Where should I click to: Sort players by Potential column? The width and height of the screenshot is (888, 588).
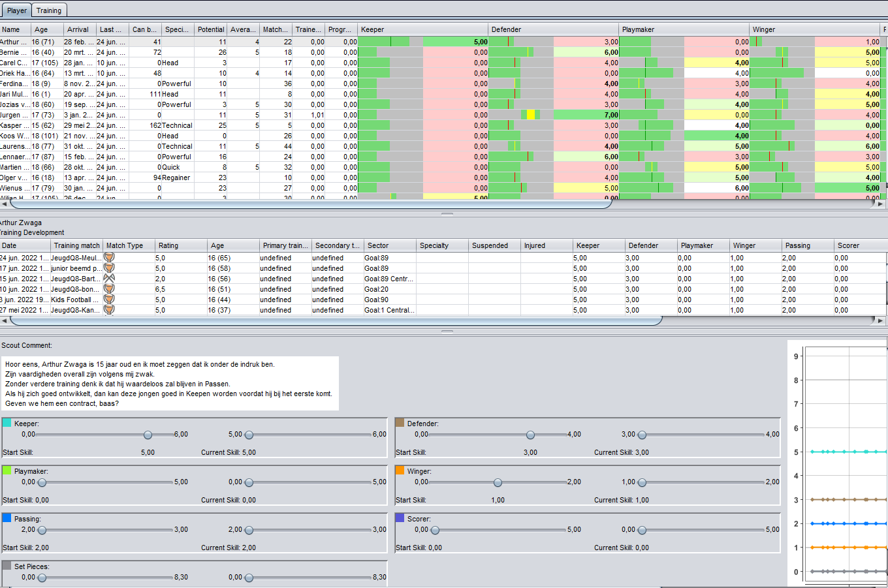tap(211, 29)
